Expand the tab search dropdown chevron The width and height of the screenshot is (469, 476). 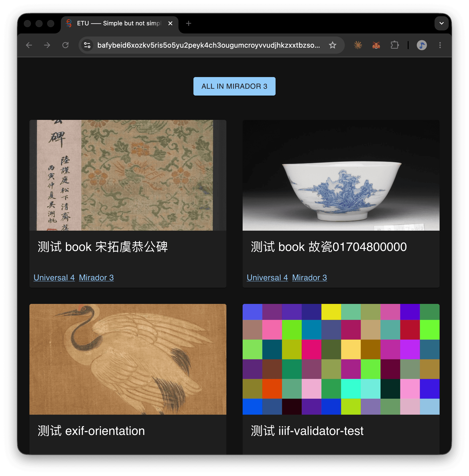pyautogui.click(x=441, y=23)
